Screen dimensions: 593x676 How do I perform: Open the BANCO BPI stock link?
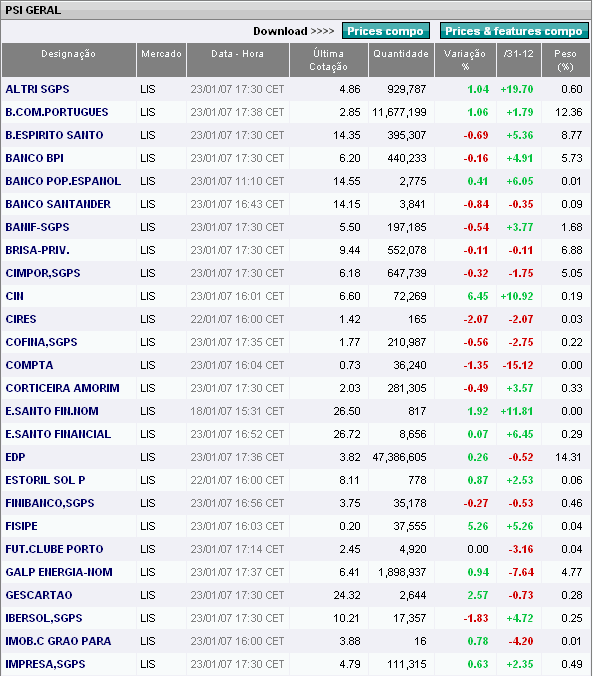(x=35, y=158)
